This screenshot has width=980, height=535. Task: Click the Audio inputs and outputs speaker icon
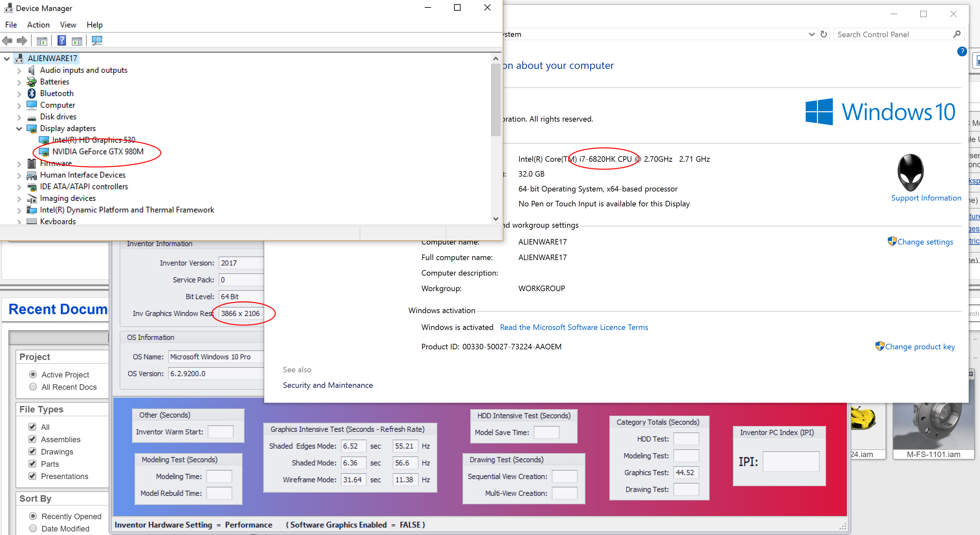(32, 70)
